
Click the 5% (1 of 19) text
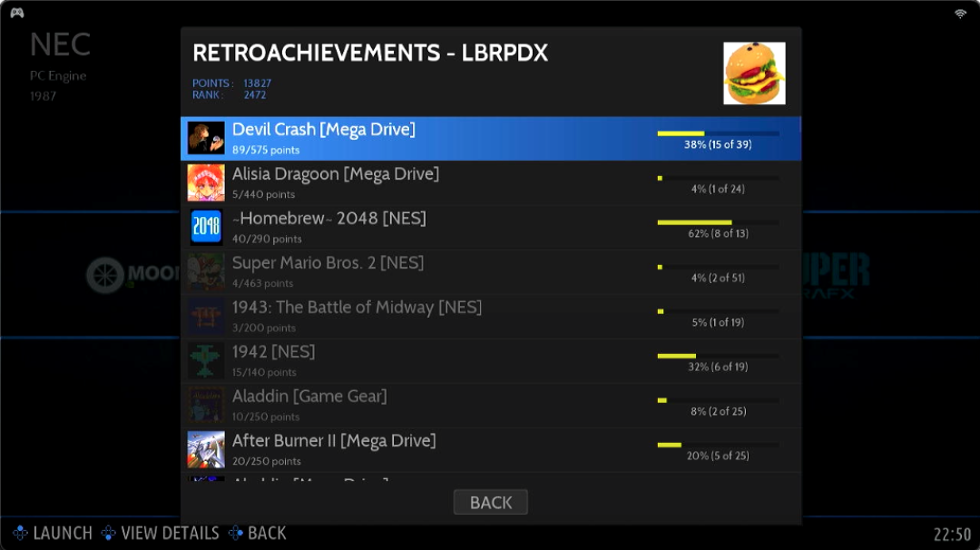coord(718,322)
